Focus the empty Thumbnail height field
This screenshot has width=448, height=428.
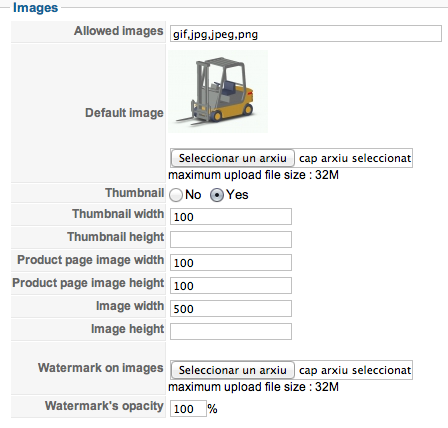231,239
